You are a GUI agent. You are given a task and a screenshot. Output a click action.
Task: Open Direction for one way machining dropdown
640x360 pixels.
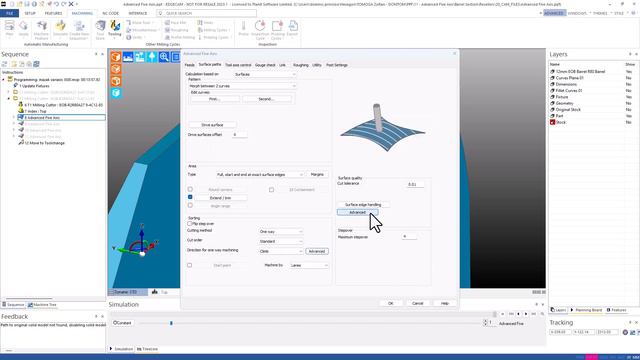pos(281,251)
